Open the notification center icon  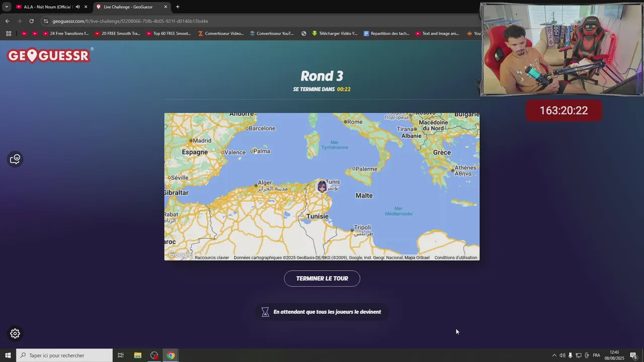point(634,355)
